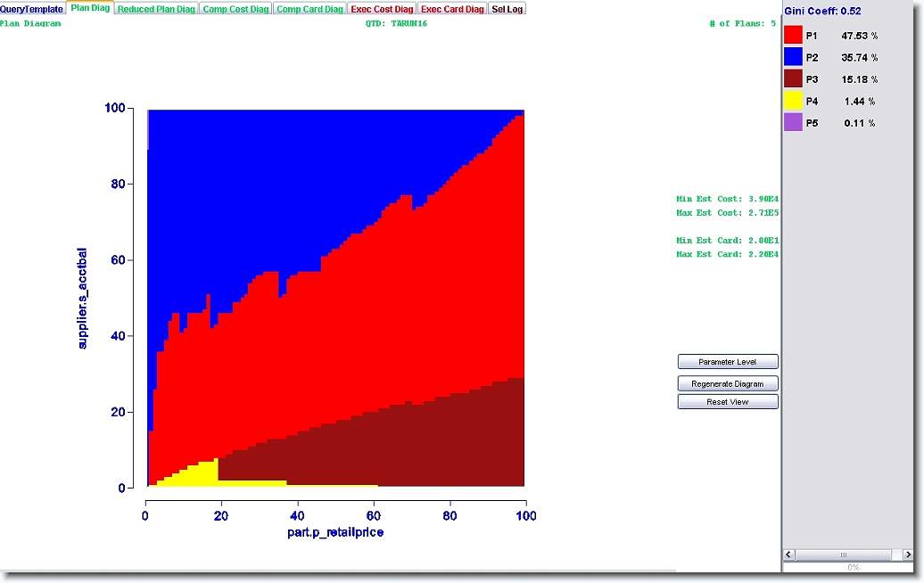Screen dimensions: 924x583
Task: Open the Comp Cost Diag tab
Action: coord(235,9)
